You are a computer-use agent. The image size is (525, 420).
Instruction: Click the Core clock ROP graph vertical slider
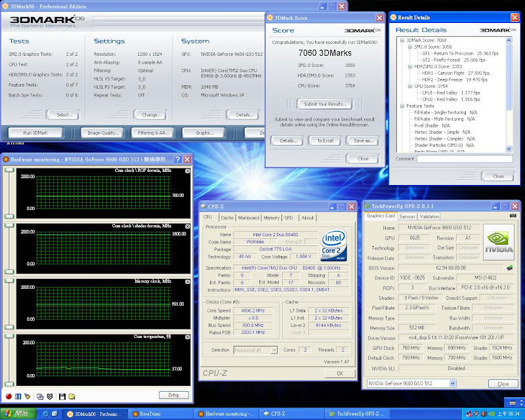[9, 193]
